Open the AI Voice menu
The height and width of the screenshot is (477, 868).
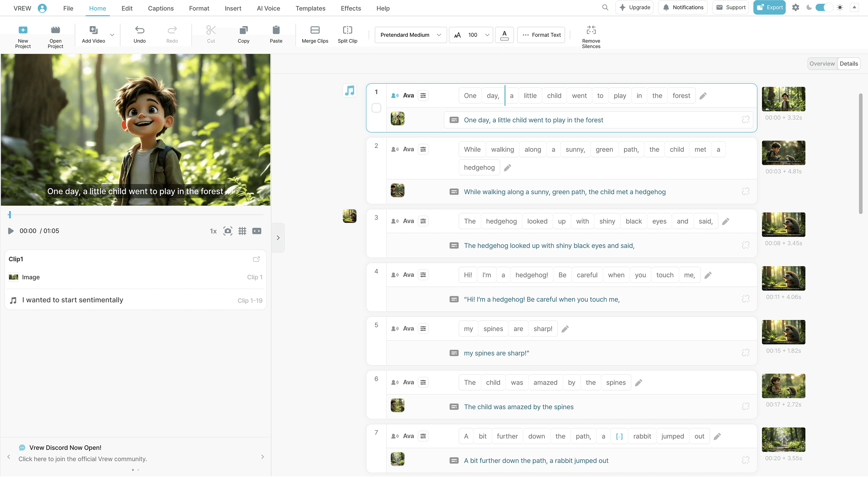click(268, 8)
